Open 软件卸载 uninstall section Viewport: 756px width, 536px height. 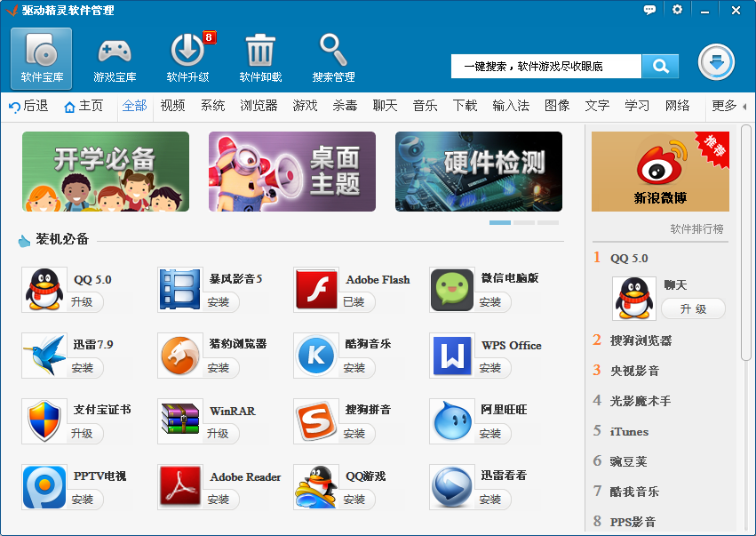pyautogui.click(x=260, y=59)
